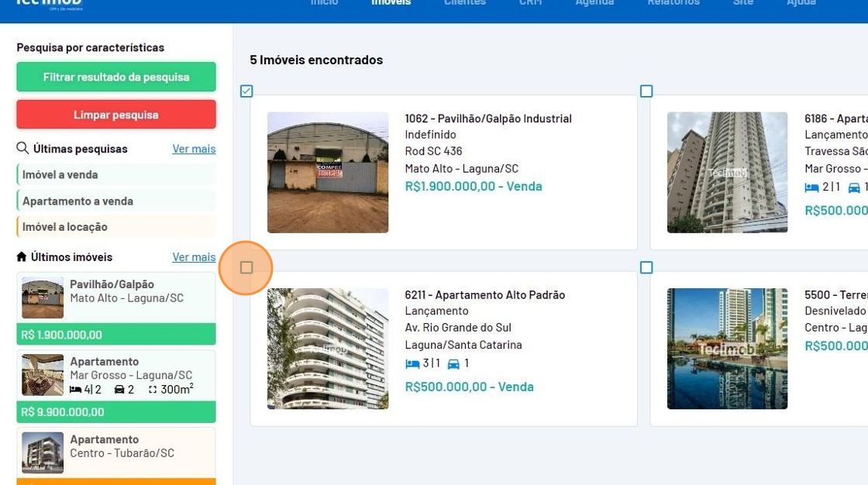Viewport: 868px width, 485px height.
Task: Open Ver mais link next to Últimas pesquisas
Action: tap(194, 149)
